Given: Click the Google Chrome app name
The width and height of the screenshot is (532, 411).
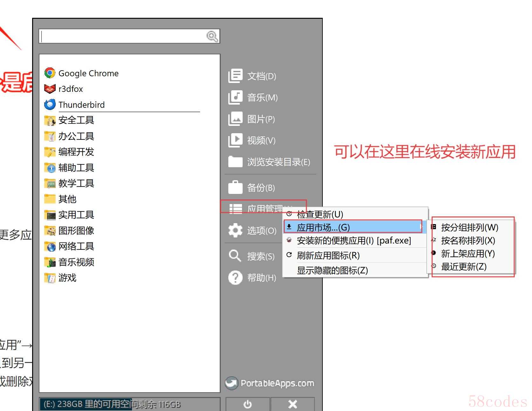Looking at the screenshot, I should pos(88,73).
